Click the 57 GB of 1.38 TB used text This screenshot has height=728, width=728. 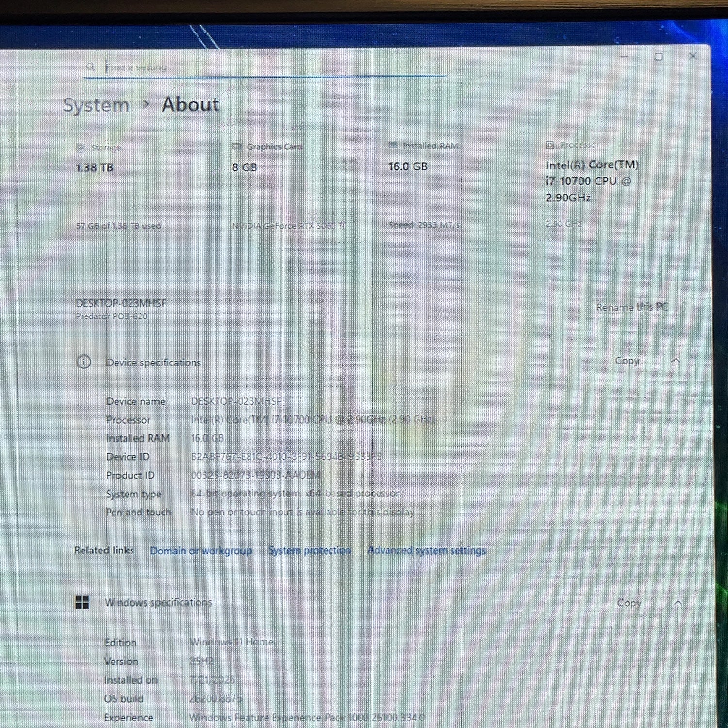point(118,226)
